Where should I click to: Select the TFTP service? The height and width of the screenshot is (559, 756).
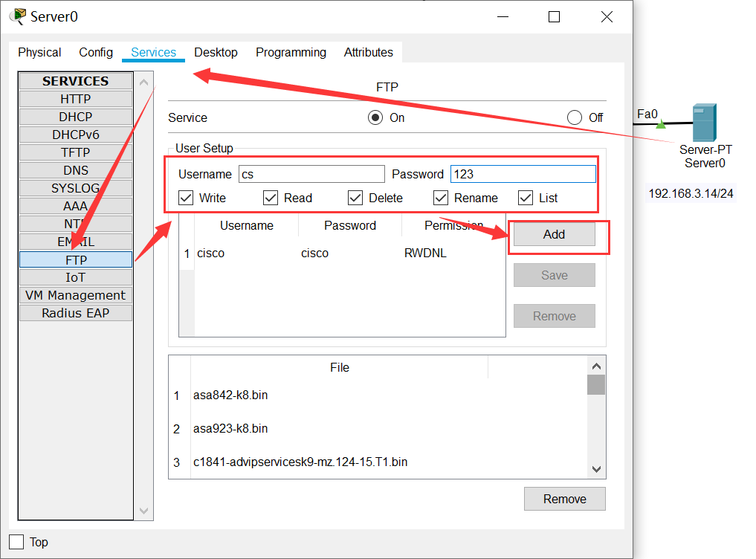coord(76,152)
